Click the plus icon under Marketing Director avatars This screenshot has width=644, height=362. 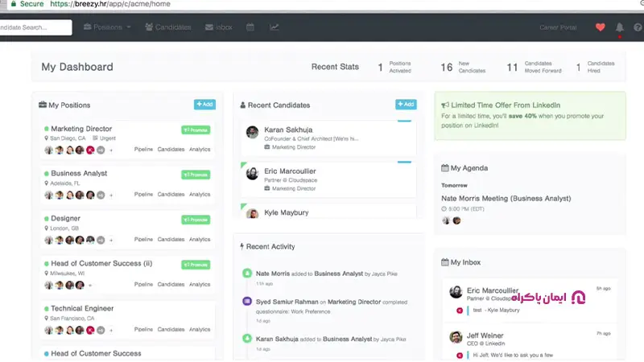coord(111,150)
